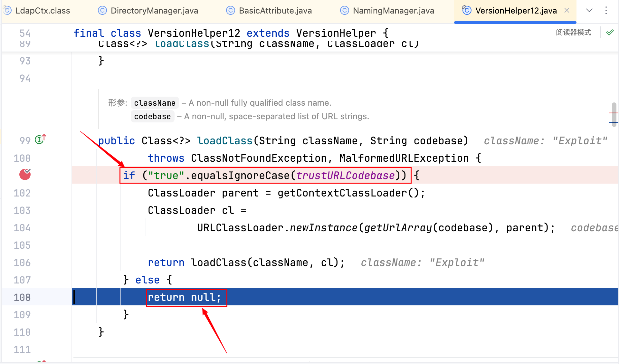Open the three-dot tab options menu
Screen dimensions: 619x364
coord(606,11)
